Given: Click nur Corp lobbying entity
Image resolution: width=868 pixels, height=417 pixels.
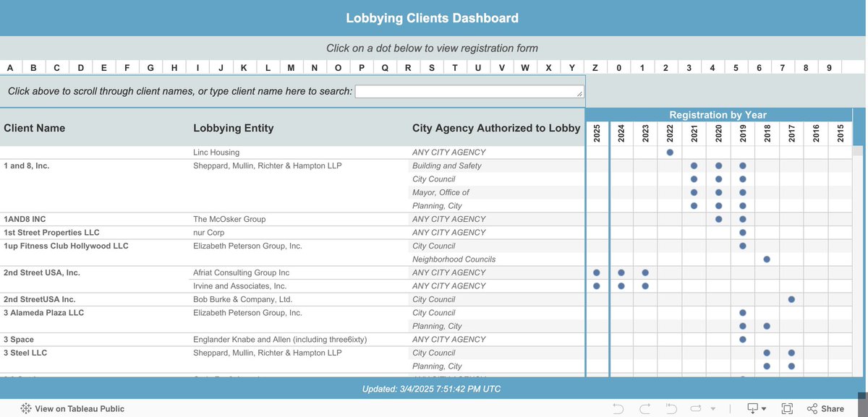Looking at the screenshot, I should pyautogui.click(x=209, y=233).
